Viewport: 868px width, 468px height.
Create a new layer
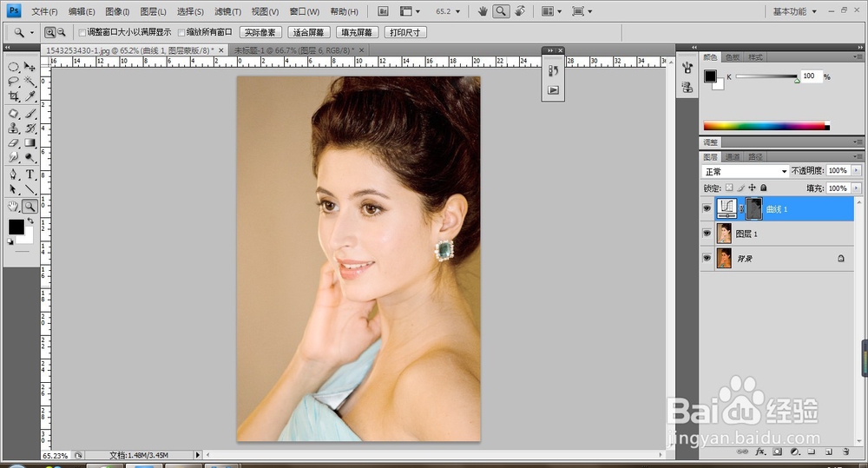coord(829,452)
